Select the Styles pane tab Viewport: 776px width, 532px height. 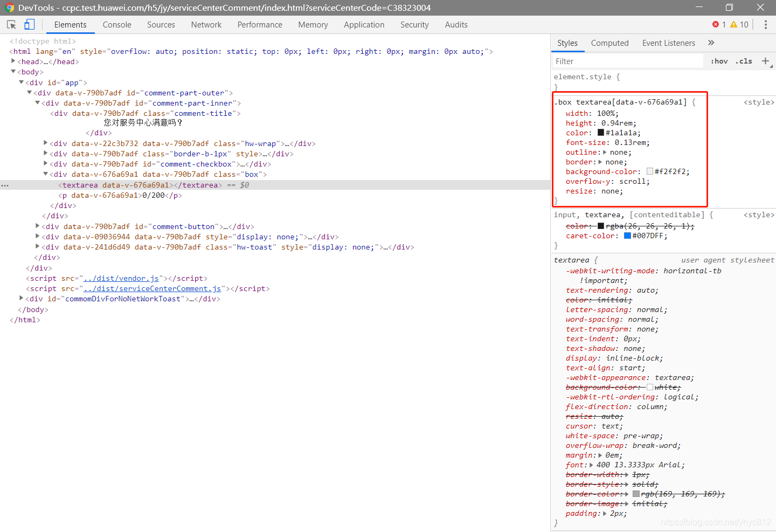coord(567,43)
